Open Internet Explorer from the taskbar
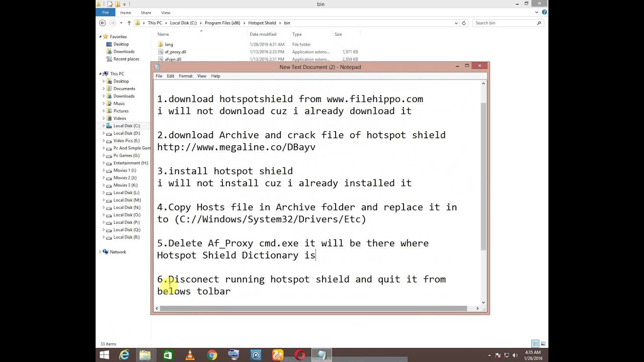Screen dimensions: 644x362 [x=124, y=355]
